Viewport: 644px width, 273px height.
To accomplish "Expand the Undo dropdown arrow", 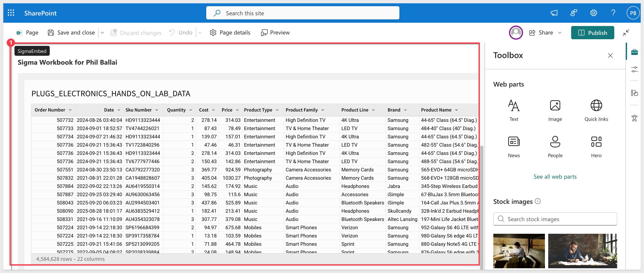I will tap(200, 33).
